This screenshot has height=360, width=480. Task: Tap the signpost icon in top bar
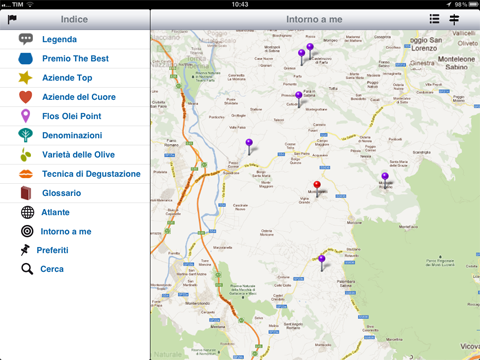[454, 19]
